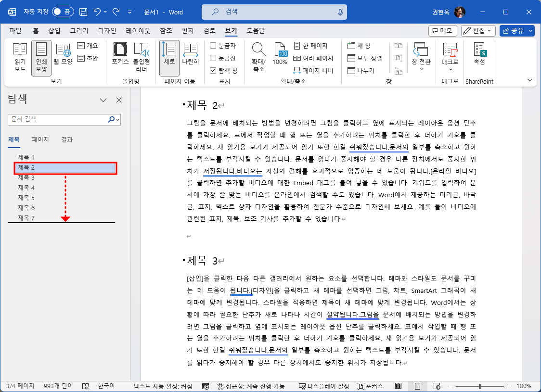The width and height of the screenshot is (541, 392).
Task: Click 포커스 in the status bar
Action: 370,387
